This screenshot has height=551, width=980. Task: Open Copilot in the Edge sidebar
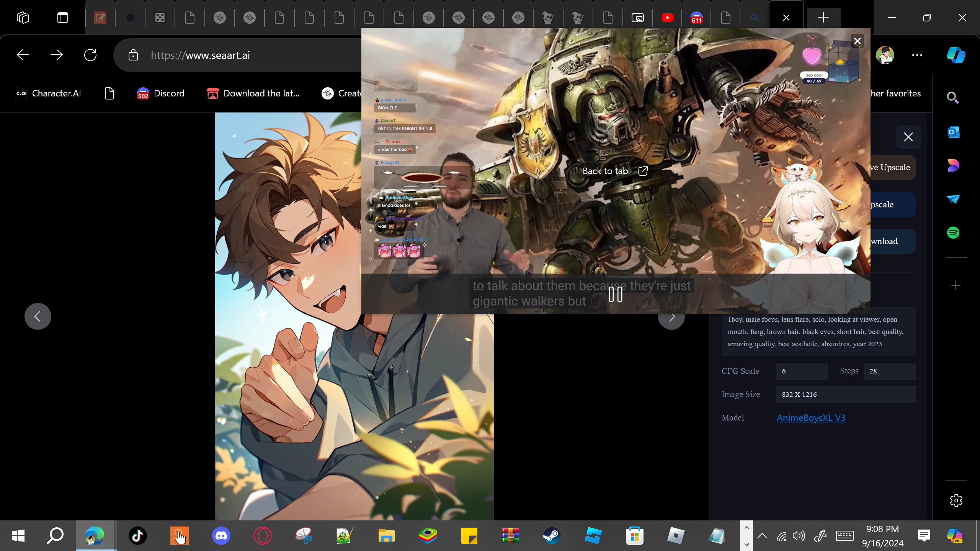pyautogui.click(x=956, y=55)
